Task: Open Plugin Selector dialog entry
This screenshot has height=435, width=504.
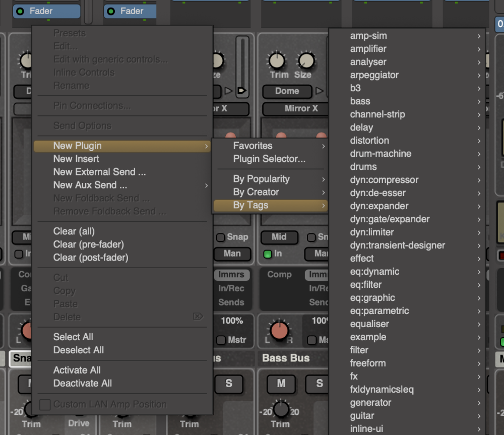Action: [x=270, y=159]
